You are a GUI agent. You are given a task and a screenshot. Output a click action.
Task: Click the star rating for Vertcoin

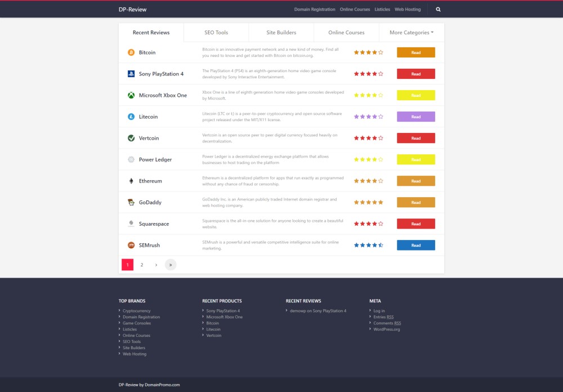[368, 138]
